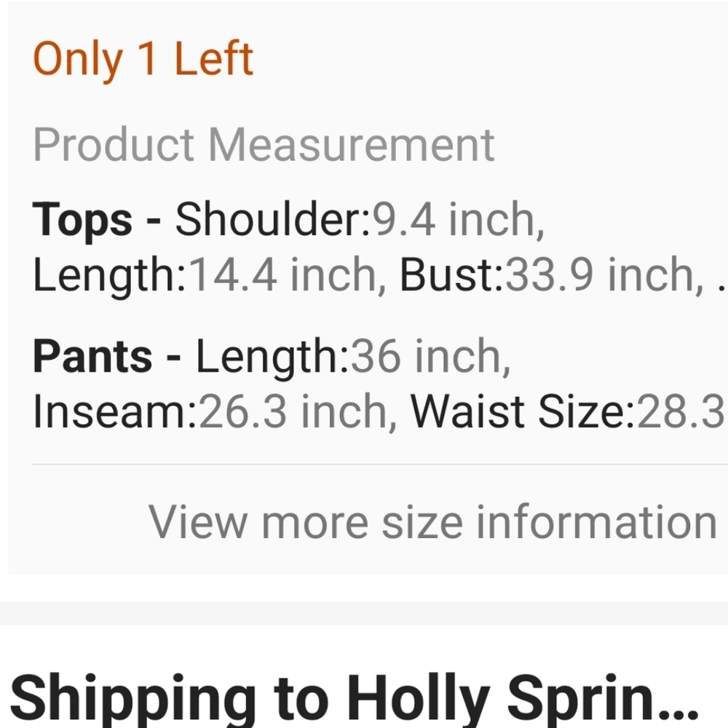Select the Product Measurement heading

click(x=264, y=144)
